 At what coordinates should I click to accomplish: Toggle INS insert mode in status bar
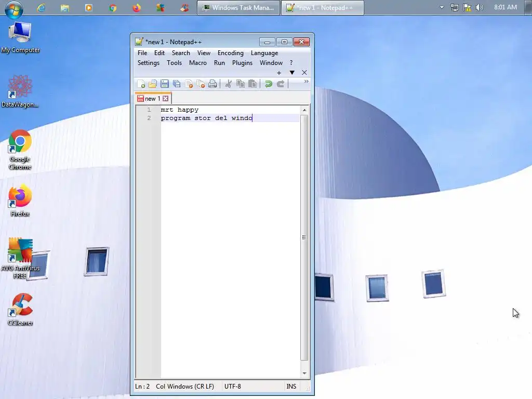pos(291,386)
